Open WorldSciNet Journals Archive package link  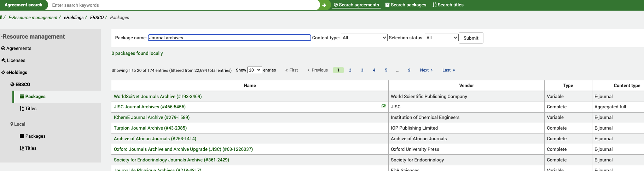pyautogui.click(x=158, y=96)
